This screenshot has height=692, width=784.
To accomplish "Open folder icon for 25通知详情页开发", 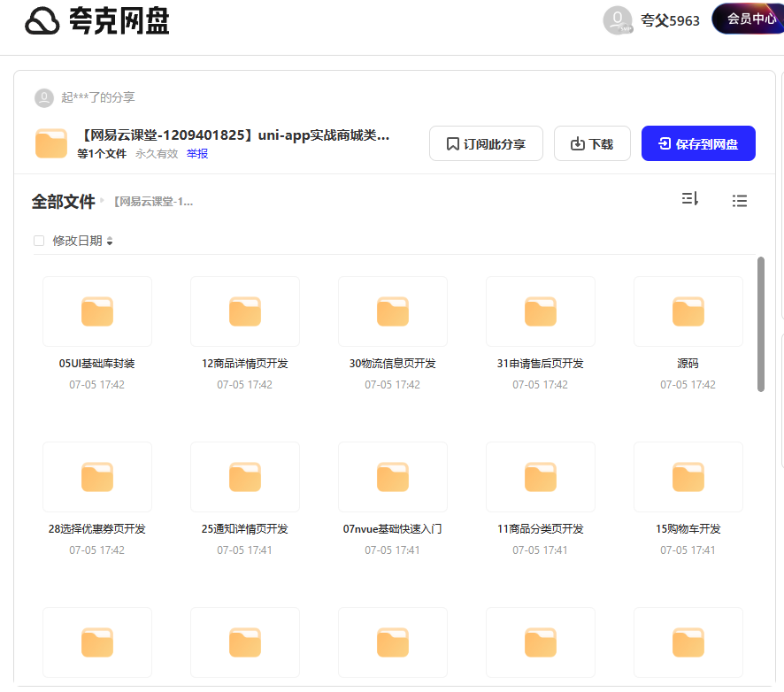I will point(245,477).
